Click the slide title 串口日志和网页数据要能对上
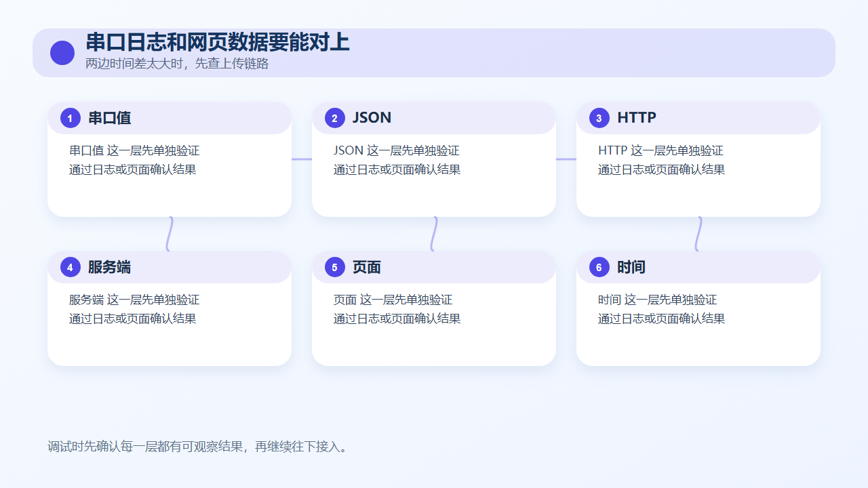 pyautogui.click(x=218, y=43)
